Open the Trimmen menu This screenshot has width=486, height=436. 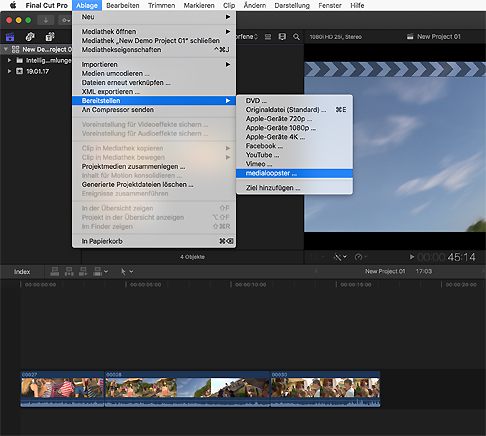coord(162,5)
